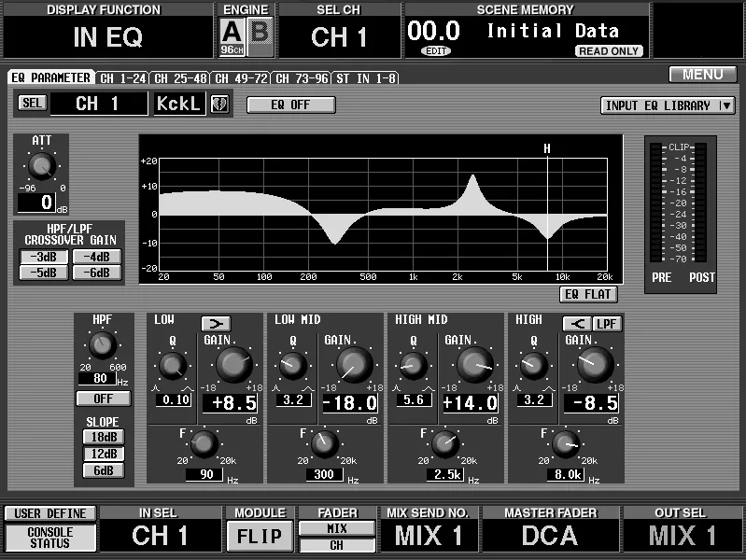
Task: Click the HIGH MID frequency knob
Action: click(x=445, y=444)
